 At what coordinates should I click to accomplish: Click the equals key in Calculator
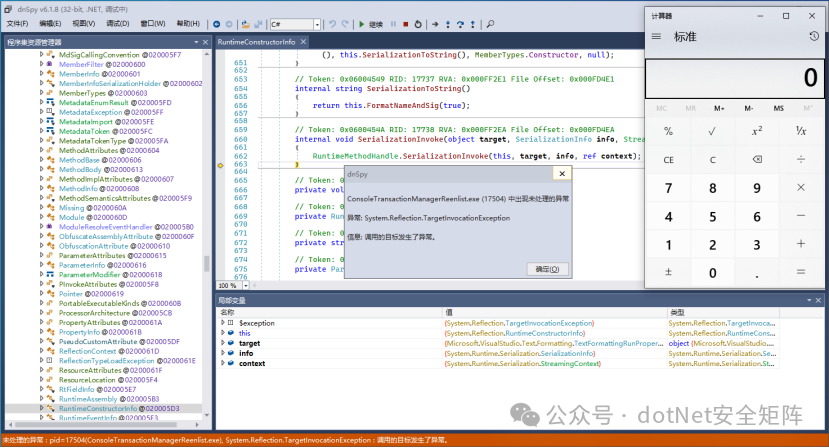801,272
